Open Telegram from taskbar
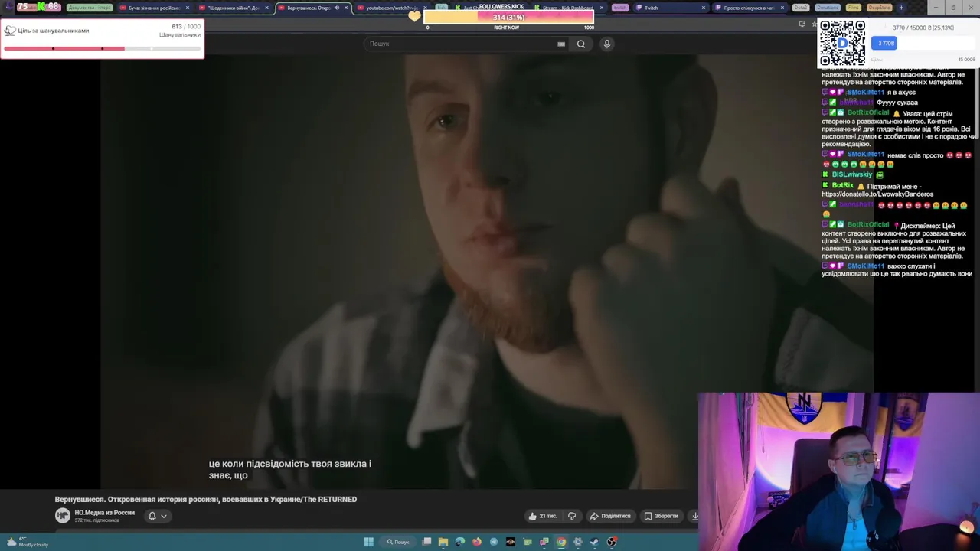Viewport: 980px width, 551px height. click(494, 542)
